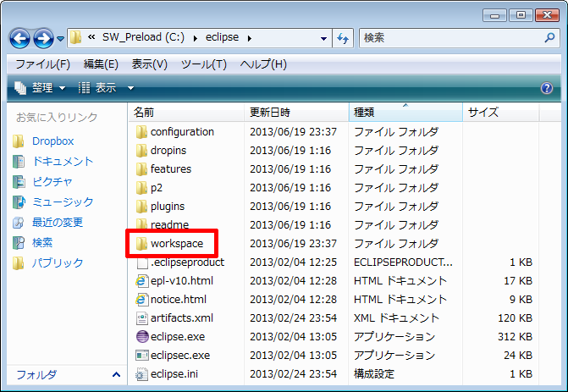Click the configuration folder icon
The image size is (568, 392).
coord(141,132)
